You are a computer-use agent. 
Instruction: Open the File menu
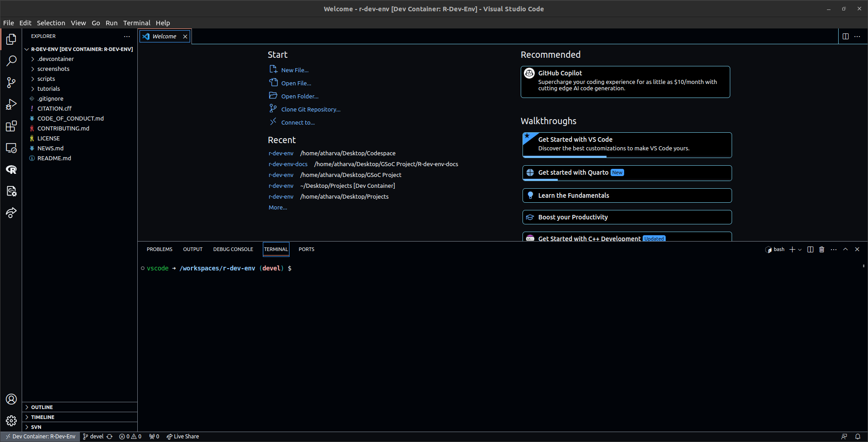[x=9, y=23]
